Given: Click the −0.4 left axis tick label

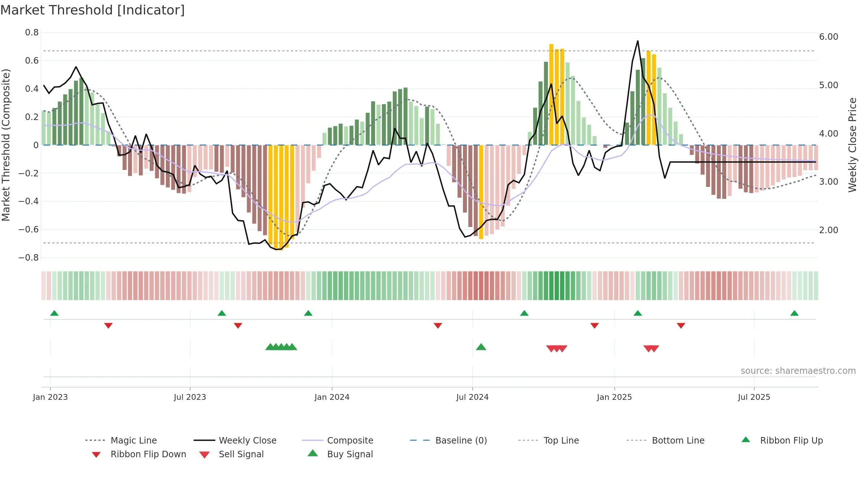Looking at the screenshot, I should click(x=29, y=201).
